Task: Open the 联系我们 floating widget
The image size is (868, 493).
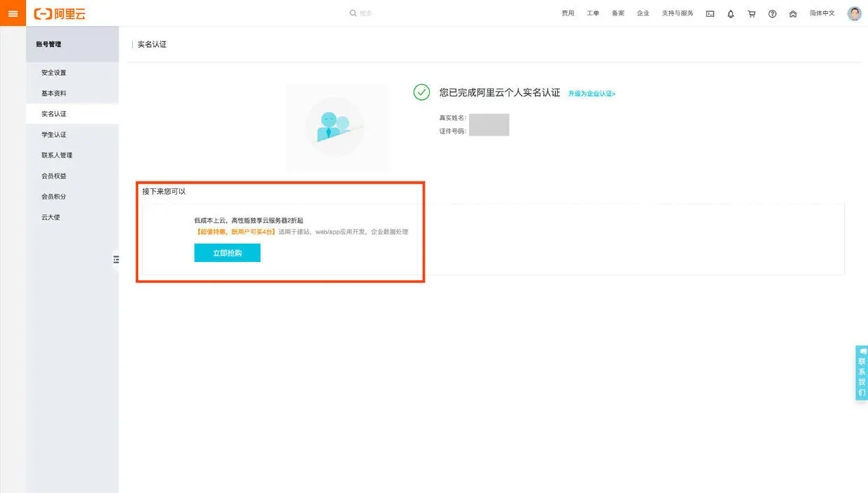Action: click(x=862, y=373)
